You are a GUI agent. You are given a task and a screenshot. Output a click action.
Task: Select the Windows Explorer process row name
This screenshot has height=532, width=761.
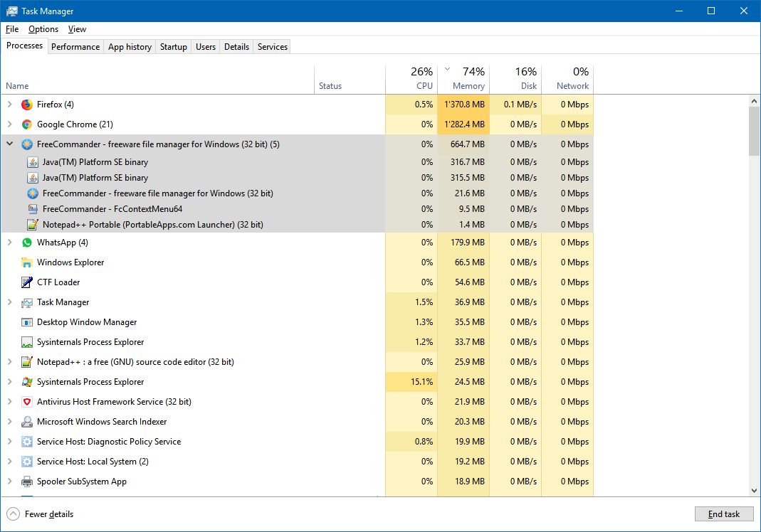(70, 262)
